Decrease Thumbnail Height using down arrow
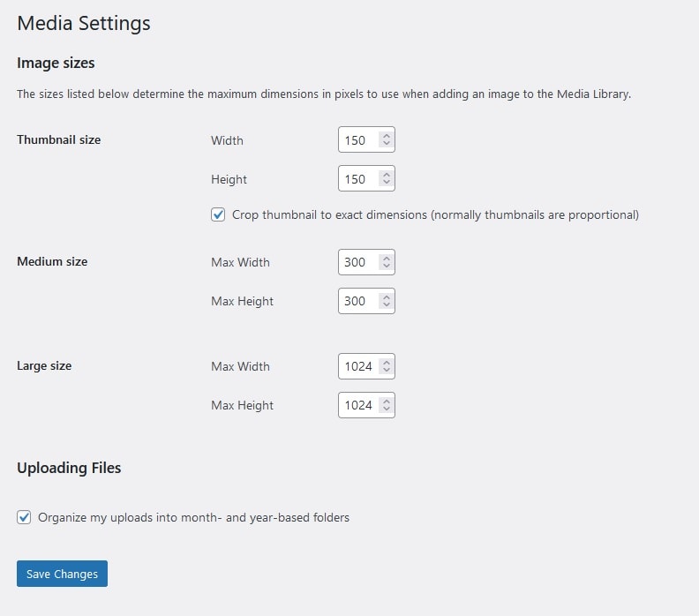 point(386,182)
